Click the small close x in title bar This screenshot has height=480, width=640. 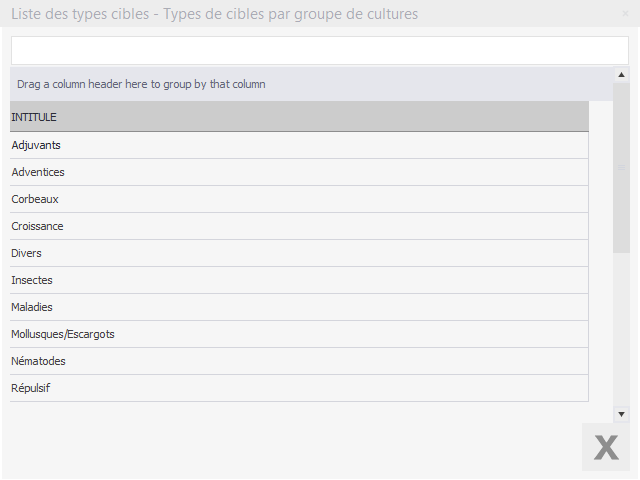626,14
